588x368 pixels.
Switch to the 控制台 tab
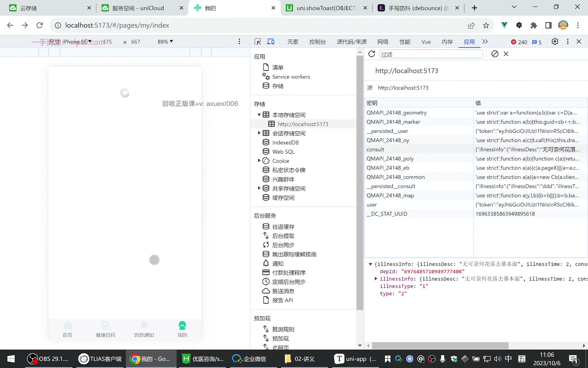tap(318, 42)
